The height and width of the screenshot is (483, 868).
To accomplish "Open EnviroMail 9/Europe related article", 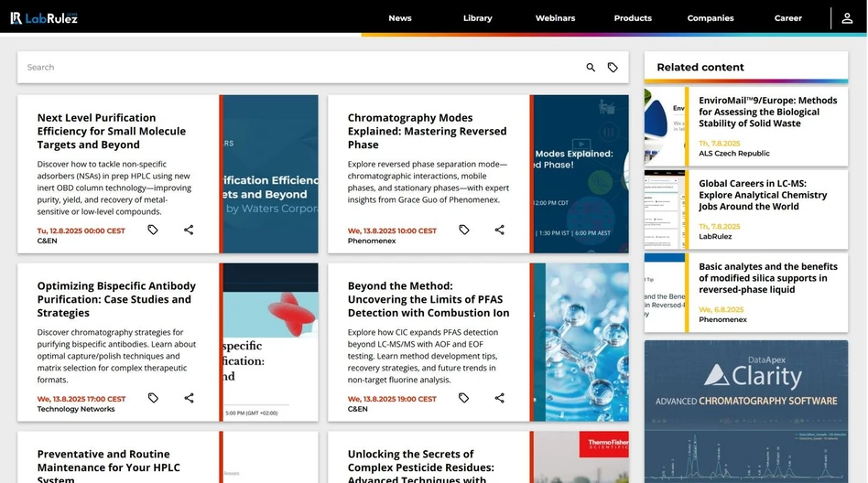I will tap(767, 112).
